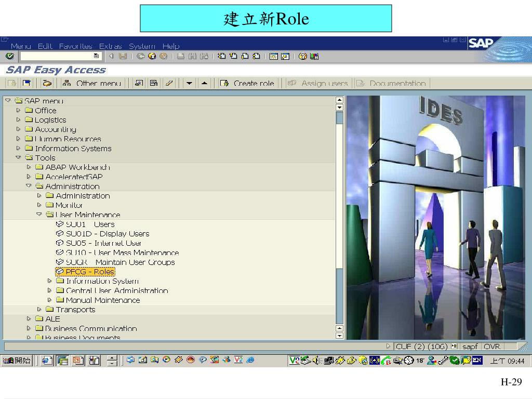This screenshot has width=532, height=399.
Task: Click the yellow Help question mark icon
Action: tap(303, 56)
